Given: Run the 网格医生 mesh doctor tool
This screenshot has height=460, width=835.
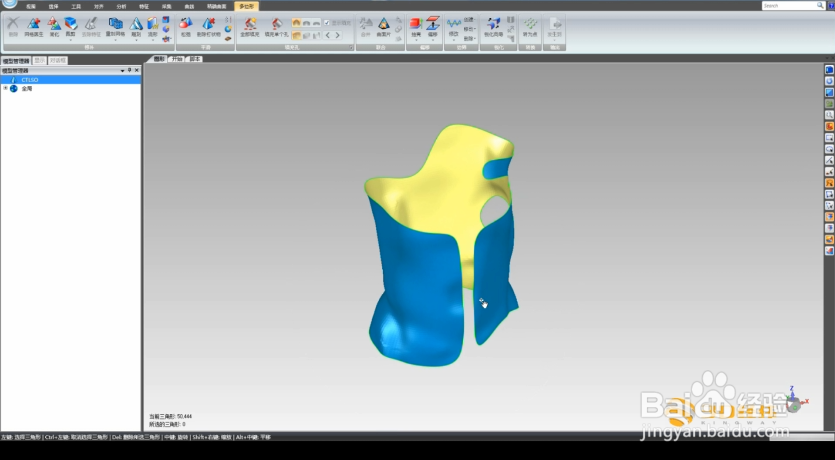Looking at the screenshot, I should pyautogui.click(x=34, y=27).
